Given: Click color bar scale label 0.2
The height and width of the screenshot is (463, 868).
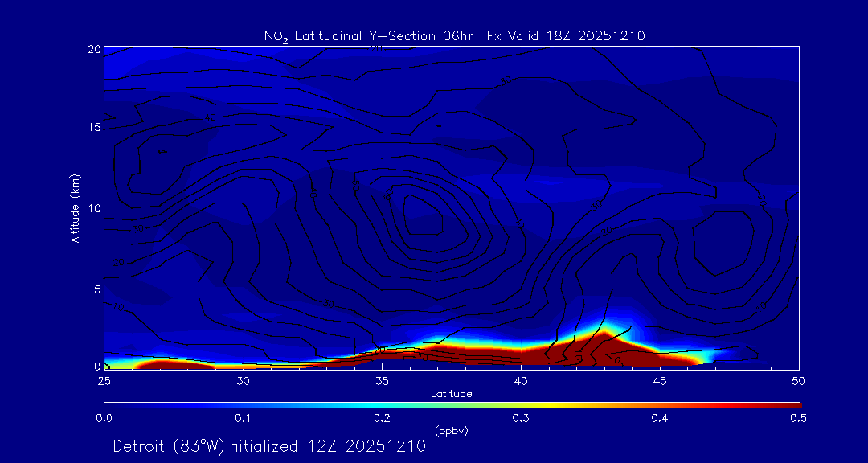Looking at the screenshot, I should tap(382, 418).
